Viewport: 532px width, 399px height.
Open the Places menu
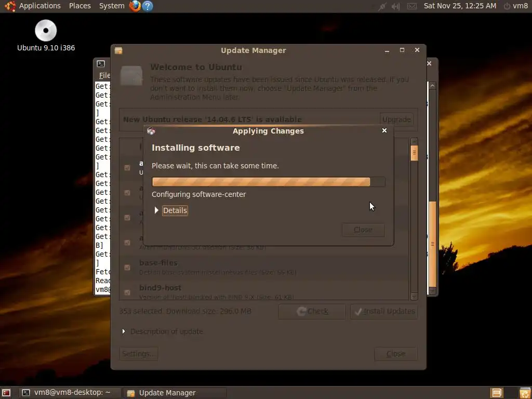[x=79, y=6]
